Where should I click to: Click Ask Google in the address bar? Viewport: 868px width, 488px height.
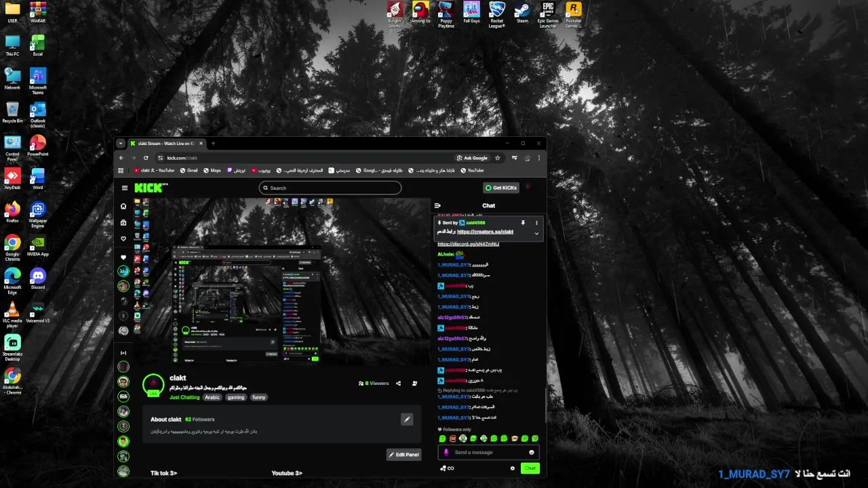pos(472,158)
